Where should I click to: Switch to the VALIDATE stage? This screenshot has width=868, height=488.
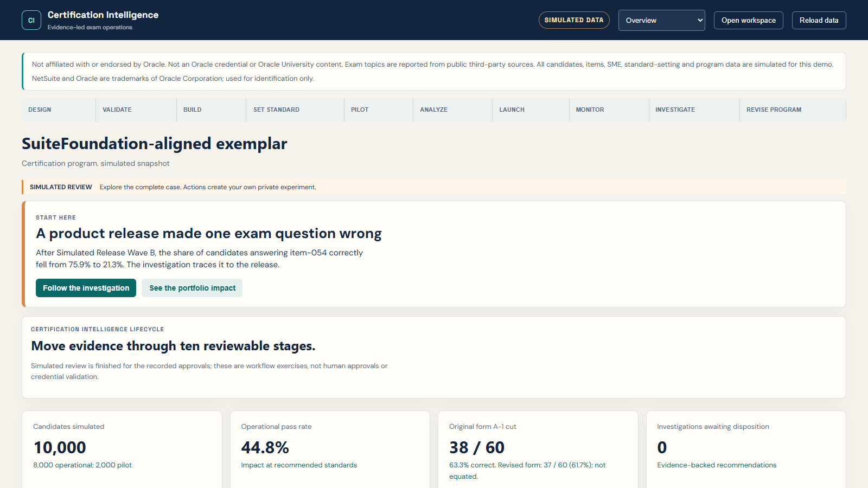tap(136, 110)
